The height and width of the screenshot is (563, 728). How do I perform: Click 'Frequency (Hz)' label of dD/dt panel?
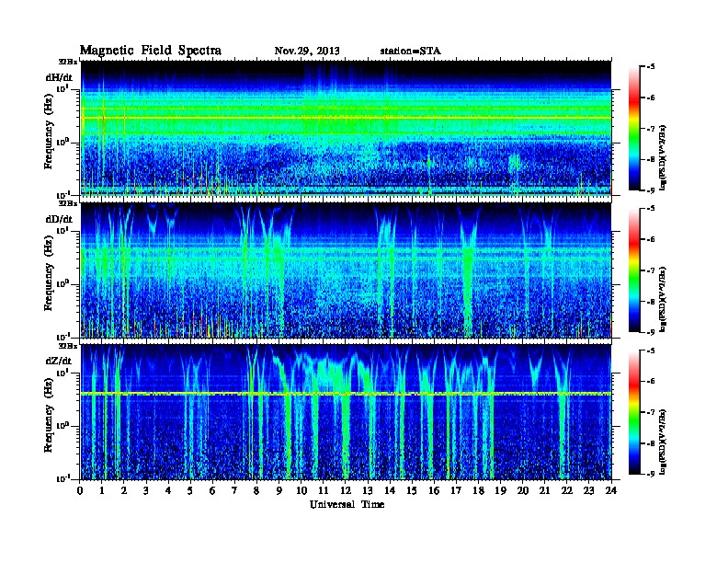[x=49, y=275]
